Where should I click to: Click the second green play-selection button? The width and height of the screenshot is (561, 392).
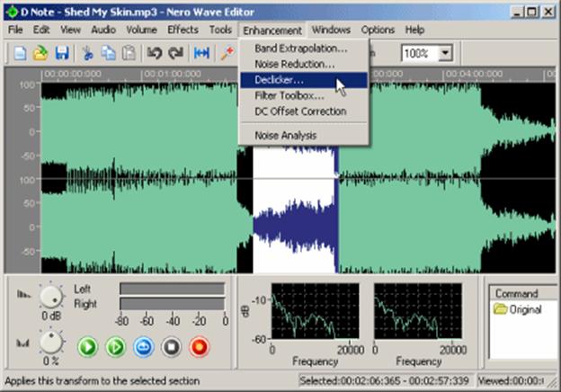coord(116,346)
